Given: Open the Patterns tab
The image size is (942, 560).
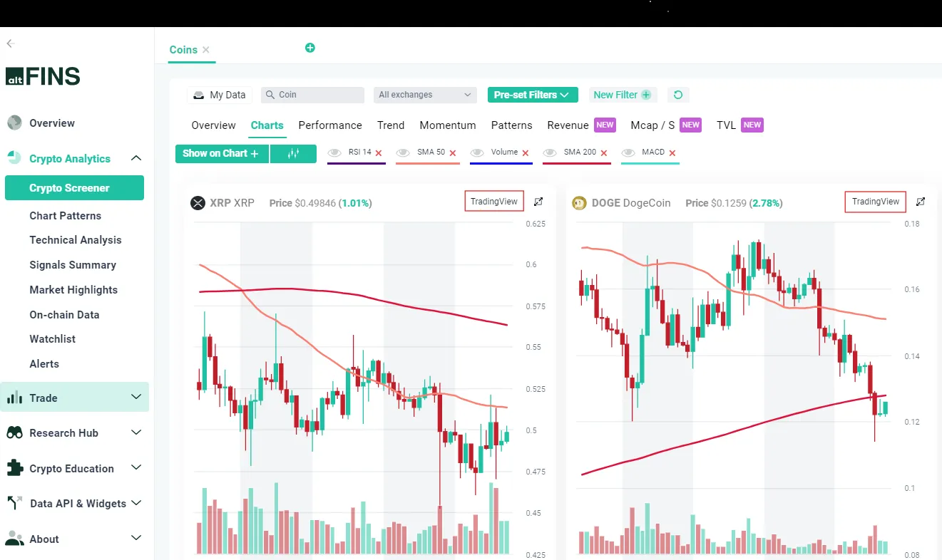Looking at the screenshot, I should [511, 125].
